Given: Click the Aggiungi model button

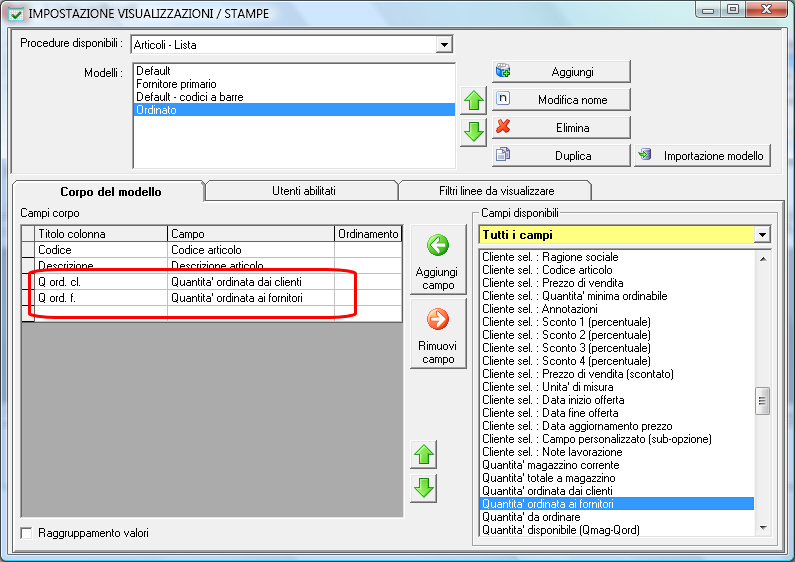Looking at the screenshot, I should (x=561, y=72).
